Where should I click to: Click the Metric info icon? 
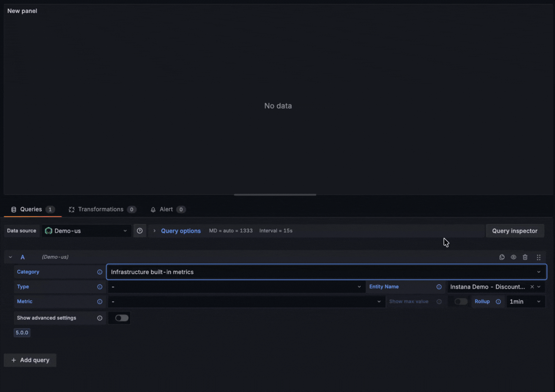click(100, 302)
